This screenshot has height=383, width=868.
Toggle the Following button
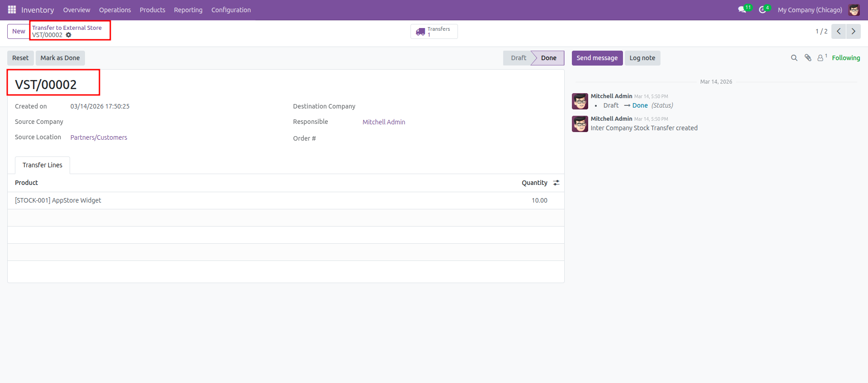[846, 58]
